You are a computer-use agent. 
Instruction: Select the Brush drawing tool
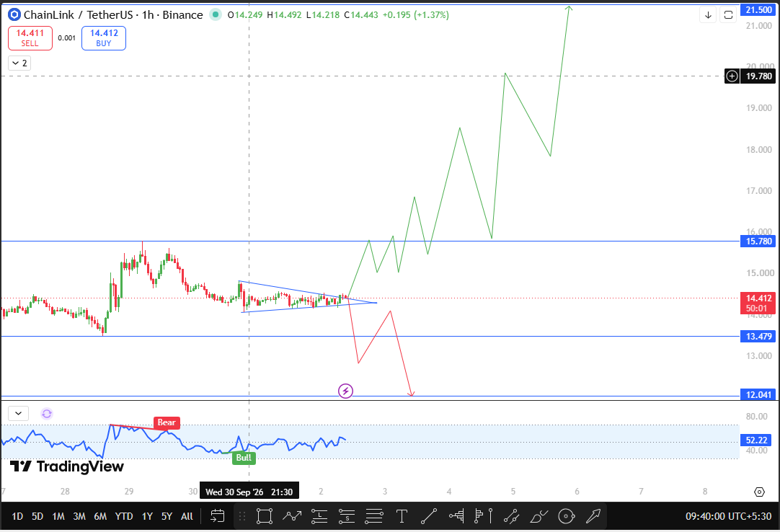pyautogui.click(x=539, y=516)
